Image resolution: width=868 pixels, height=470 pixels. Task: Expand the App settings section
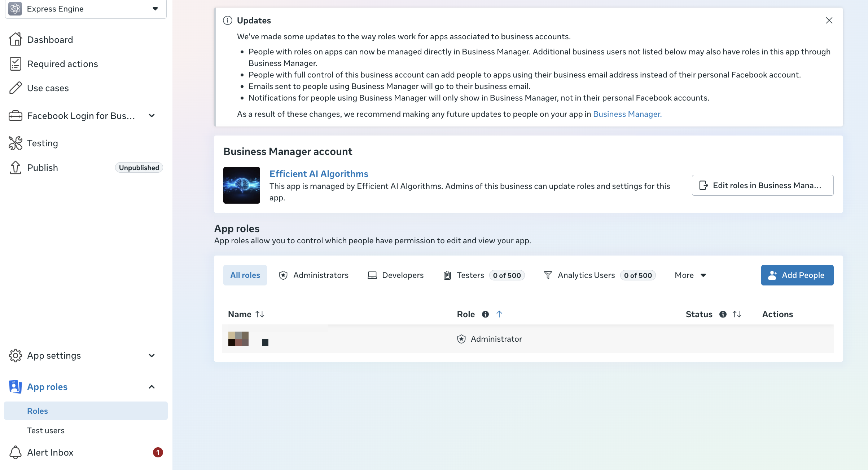[152, 355]
